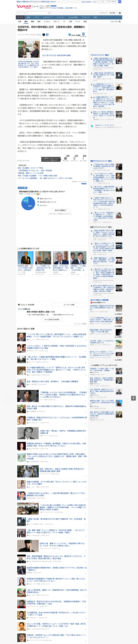
Task: Open 西田氏、ひめゆり巡る recommended thumbnail
Action: [61, 257]
